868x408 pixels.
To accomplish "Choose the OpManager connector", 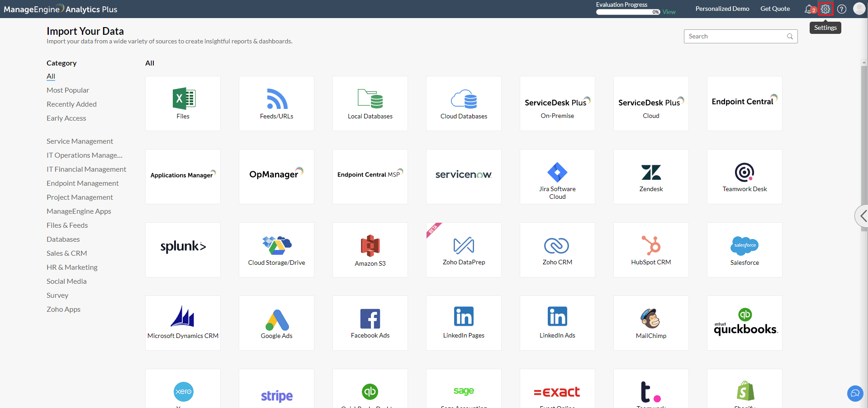I will coord(276,177).
